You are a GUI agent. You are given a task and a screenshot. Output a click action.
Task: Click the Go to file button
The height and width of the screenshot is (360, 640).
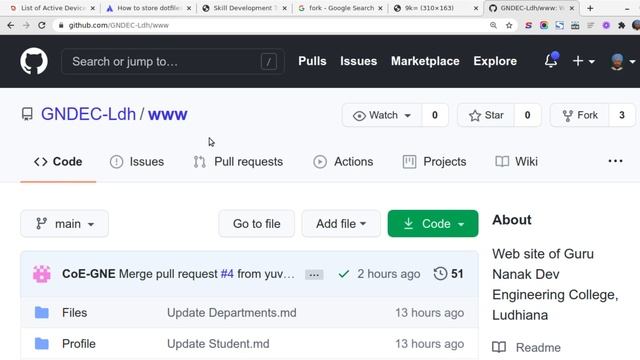click(x=257, y=224)
